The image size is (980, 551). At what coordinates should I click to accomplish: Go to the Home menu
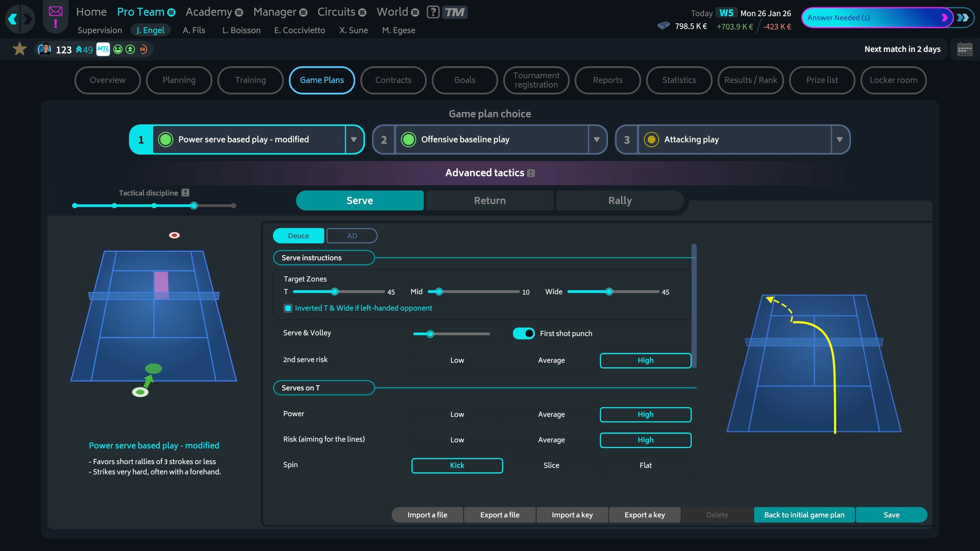pyautogui.click(x=91, y=12)
